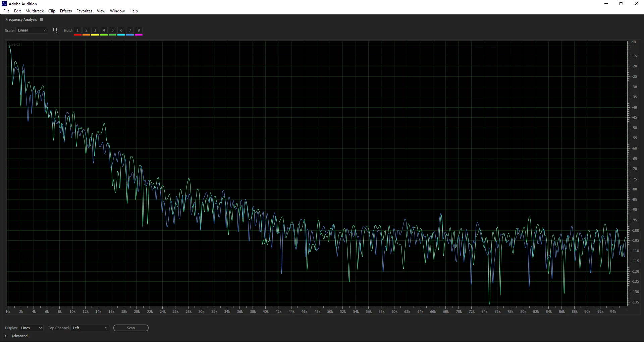Click the 40k label on frequency axis
This screenshot has height=342, width=644.
(266, 311)
